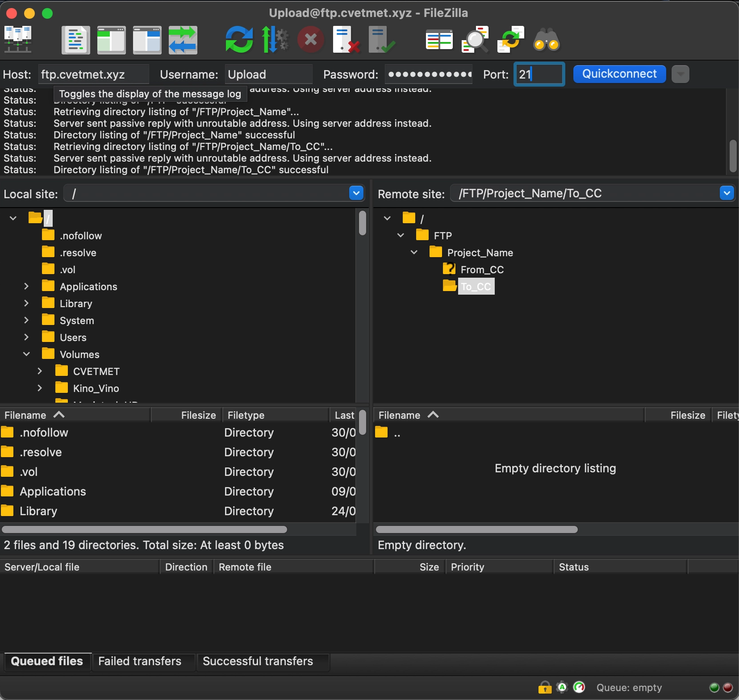Select the From_CC remote folder
The width and height of the screenshot is (739, 700).
[x=482, y=269]
